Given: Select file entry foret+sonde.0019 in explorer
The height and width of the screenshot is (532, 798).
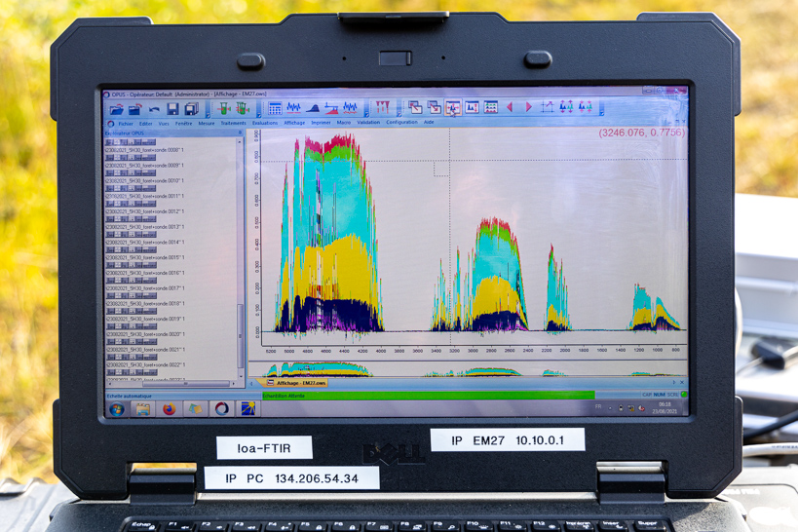Looking at the screenshot, I should [144, 319].
